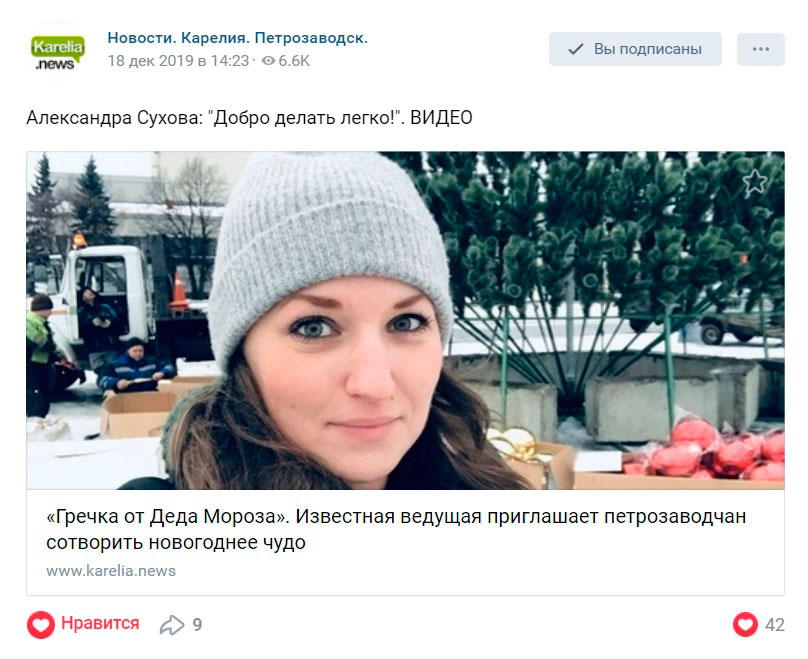Click the second line of the article headline

coord(176,543)
